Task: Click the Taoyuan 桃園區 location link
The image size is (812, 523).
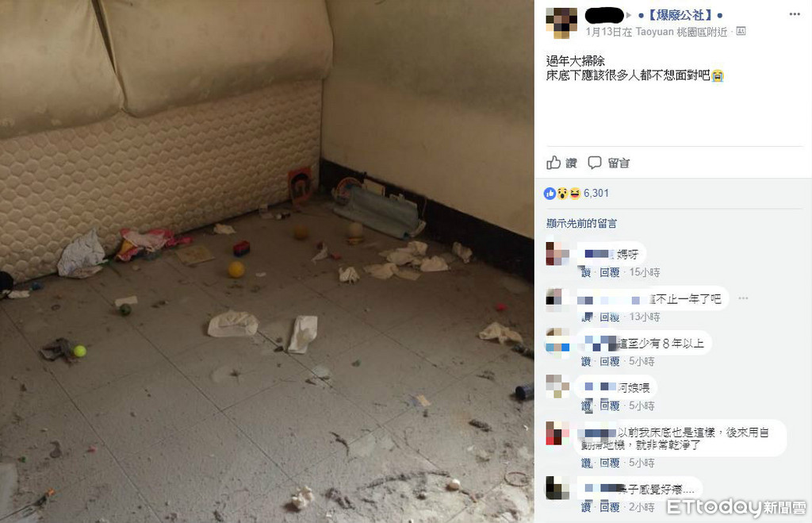Action: coord(681,32)
